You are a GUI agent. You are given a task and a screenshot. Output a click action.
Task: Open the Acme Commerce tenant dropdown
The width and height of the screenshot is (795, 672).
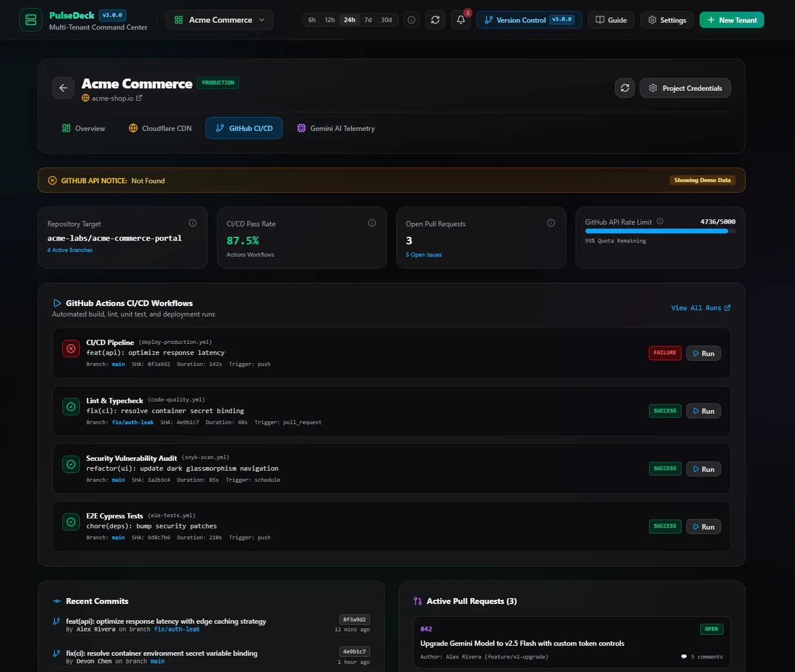click(x=220, y=20)
